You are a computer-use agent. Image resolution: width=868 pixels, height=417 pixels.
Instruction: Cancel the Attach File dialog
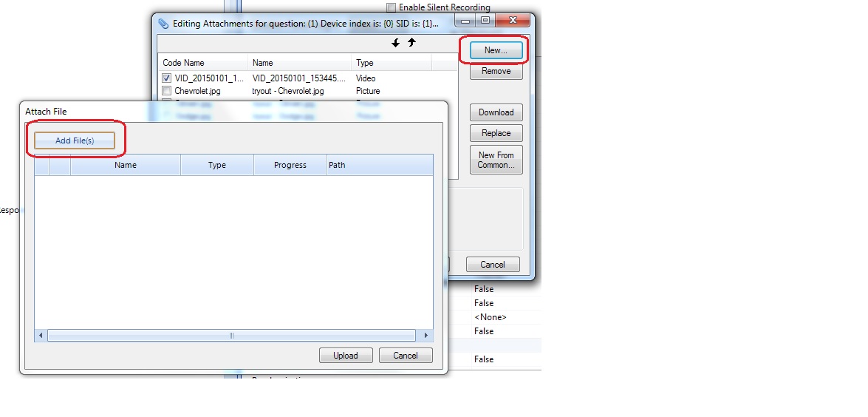pos(406,356)
